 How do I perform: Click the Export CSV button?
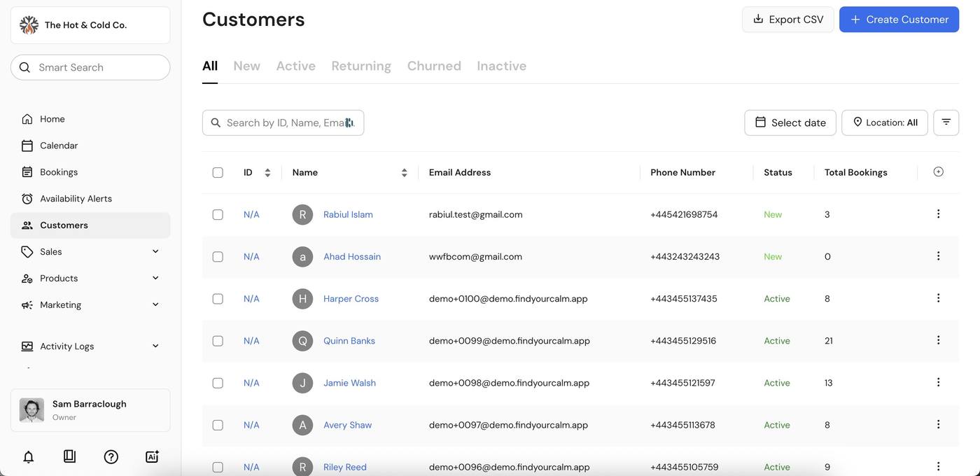tap(788, 20)
